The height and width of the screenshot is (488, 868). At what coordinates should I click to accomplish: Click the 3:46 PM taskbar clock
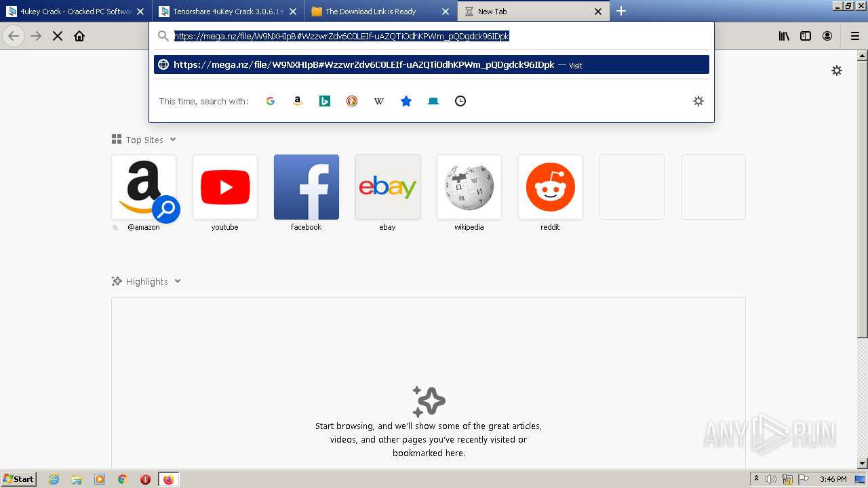pos(833,479)
